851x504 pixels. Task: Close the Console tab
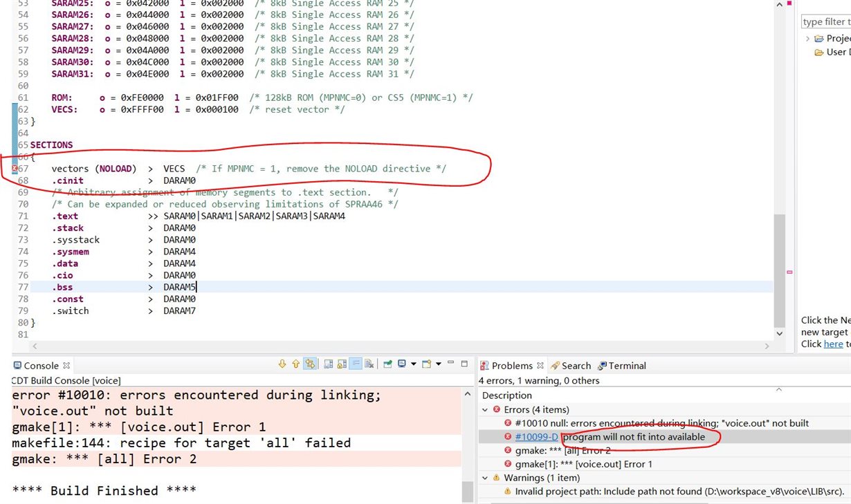(66, 366)
